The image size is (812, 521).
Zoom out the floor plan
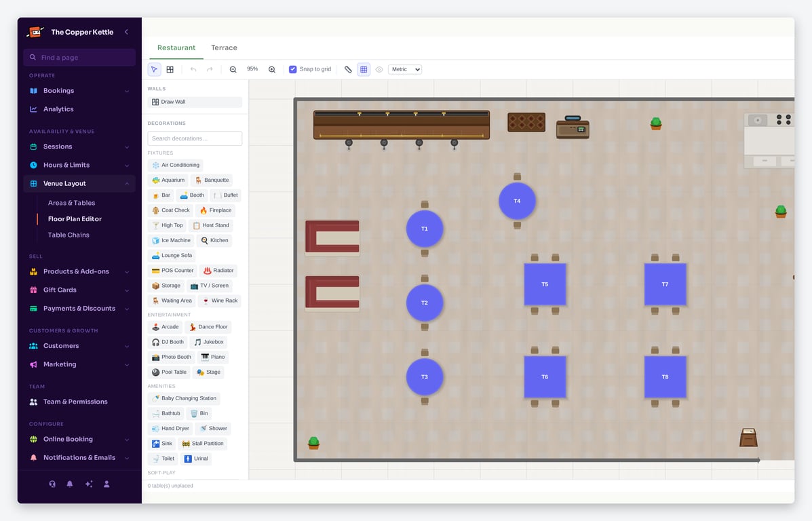click(233, 69)
